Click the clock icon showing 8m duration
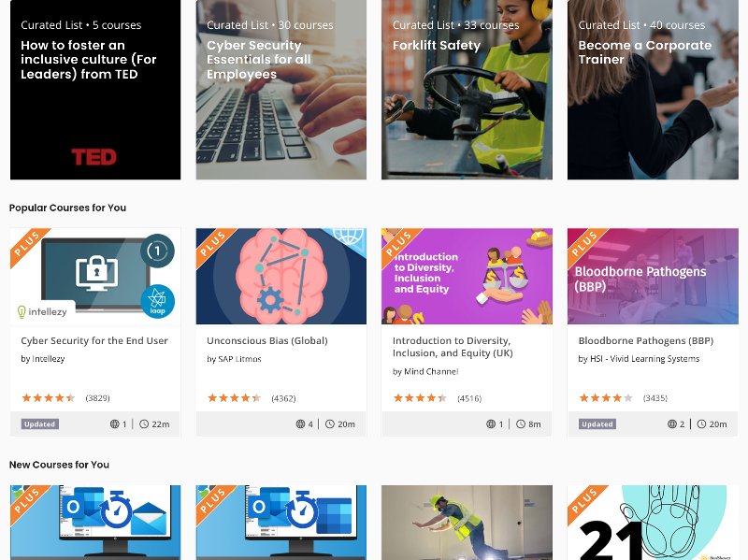Viewport: 748px width, 560px height. (521, 424)
